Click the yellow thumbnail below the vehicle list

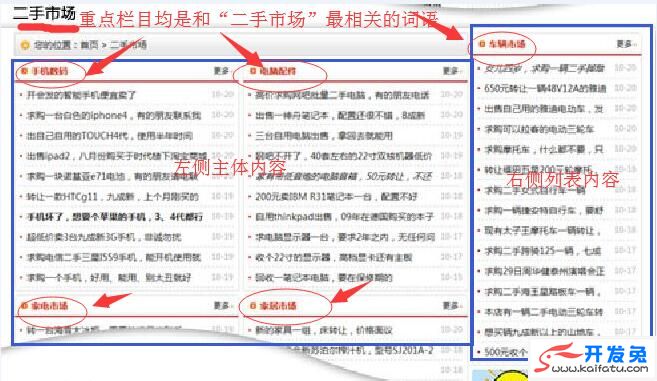point(499,375)
